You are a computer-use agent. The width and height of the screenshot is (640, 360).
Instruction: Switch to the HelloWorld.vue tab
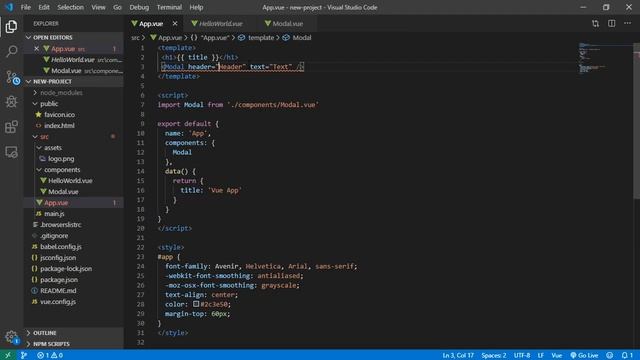click(x=220, y=24)
